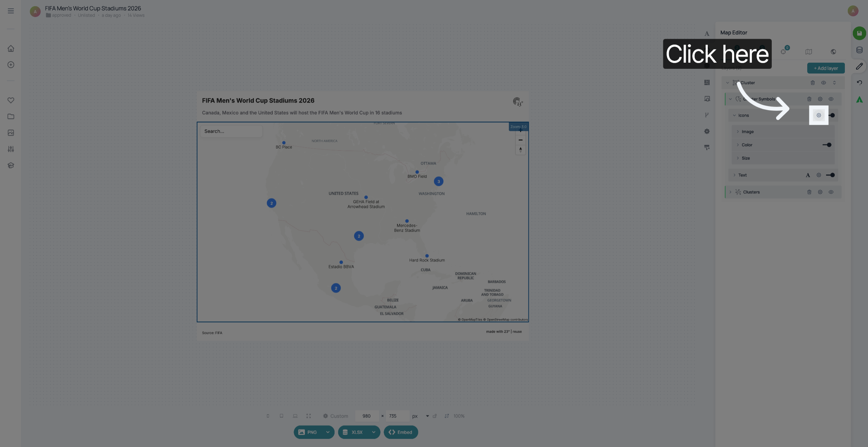This screenshot has width=868, height=447.
Task: Delete the Clusters layer via trash icon
Action: point(809,192)
